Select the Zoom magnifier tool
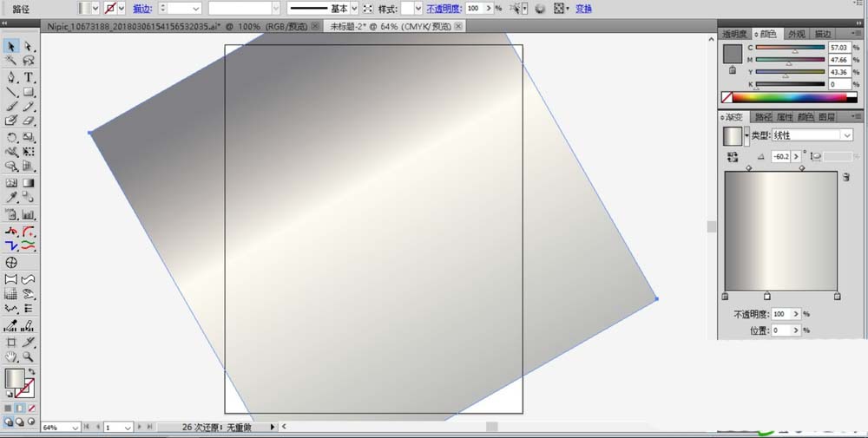The width and height of the screenshot is (868, 438). (29, 356)
